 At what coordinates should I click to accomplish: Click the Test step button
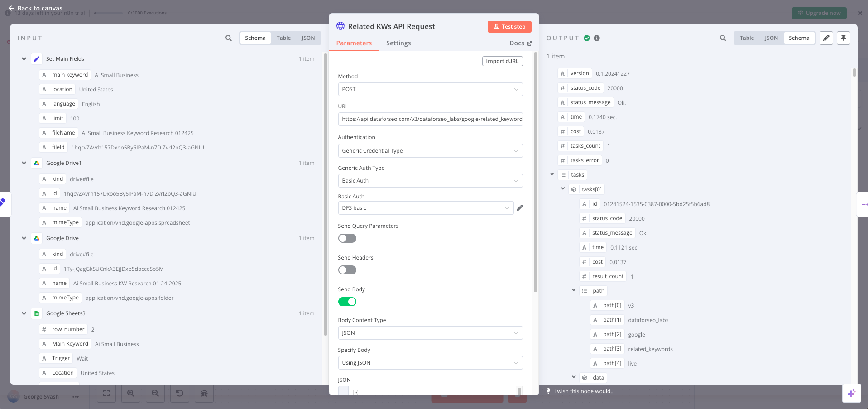pyautogui.click(x=509, y=27)
